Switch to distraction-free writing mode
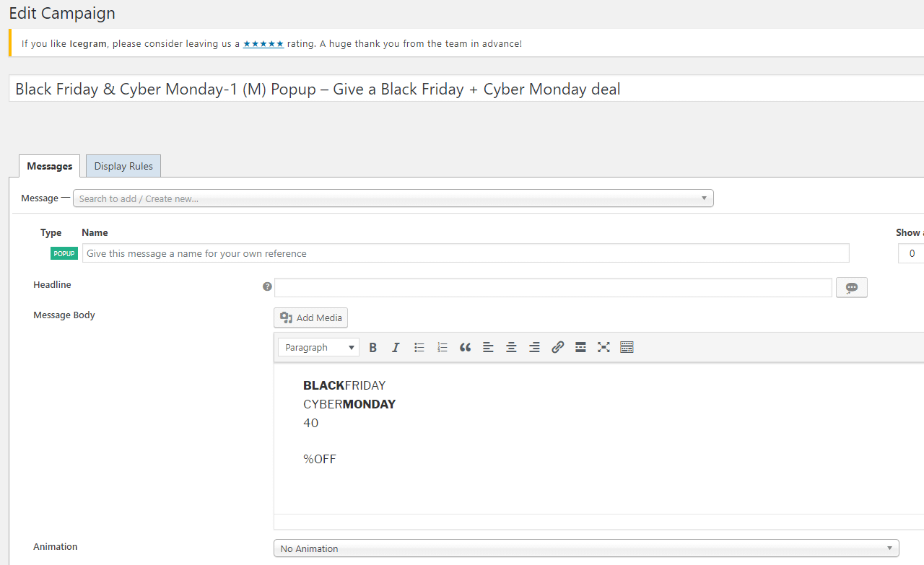Viewport: 924px width, 565px height. tap(603, 347)
